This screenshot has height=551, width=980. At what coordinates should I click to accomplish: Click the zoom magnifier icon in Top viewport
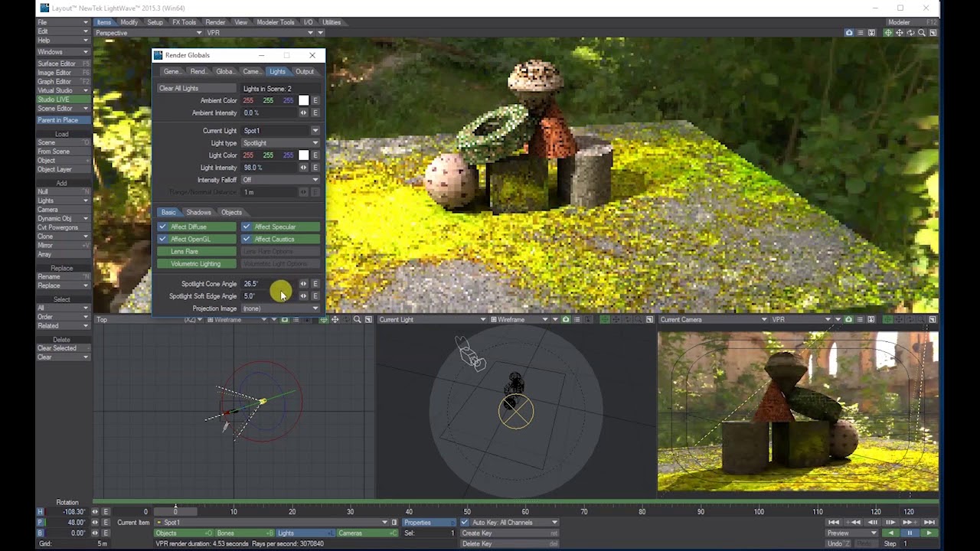(x=358, y=320)
